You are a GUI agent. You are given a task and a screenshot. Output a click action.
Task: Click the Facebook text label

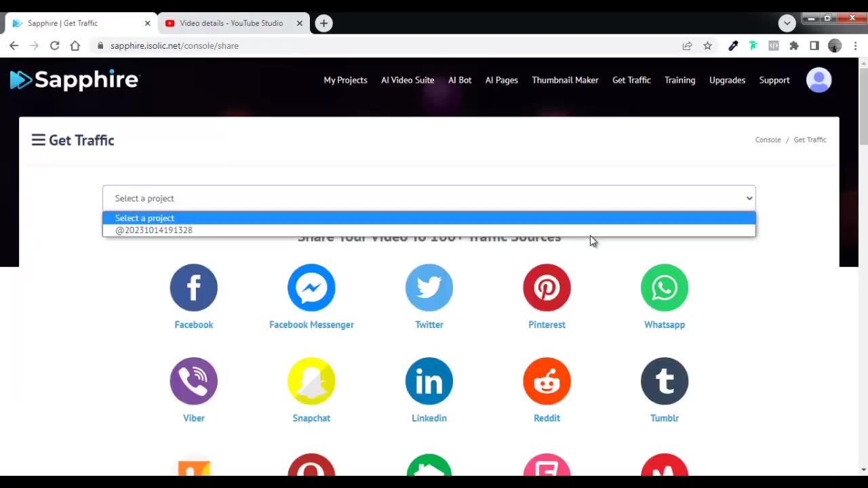tap(194, 325)
